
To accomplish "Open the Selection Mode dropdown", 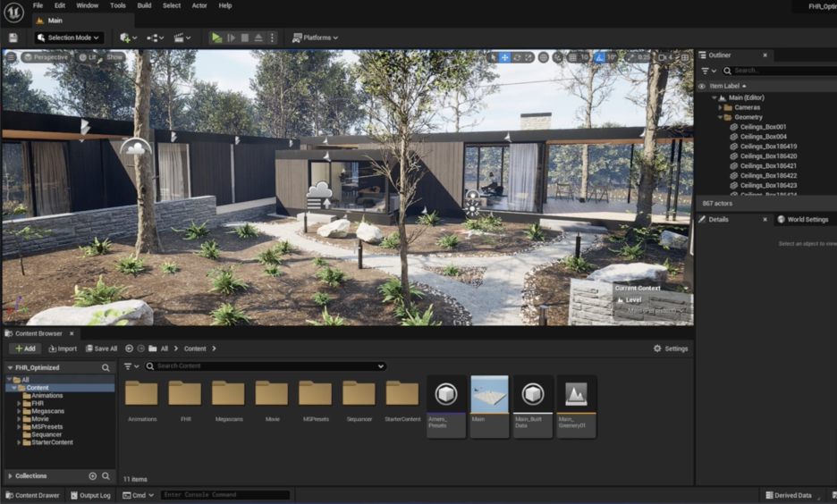I will (x=69, y=38).
